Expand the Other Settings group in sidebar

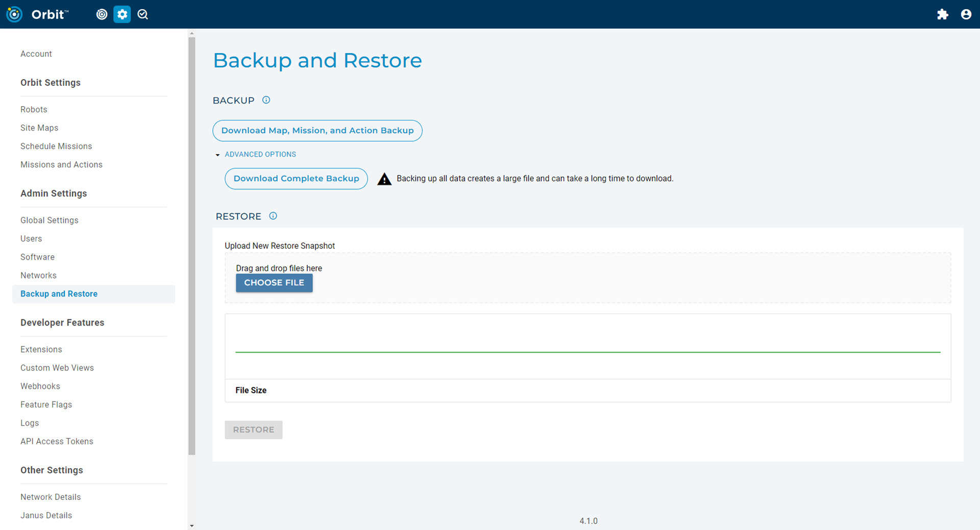(52, 470)
